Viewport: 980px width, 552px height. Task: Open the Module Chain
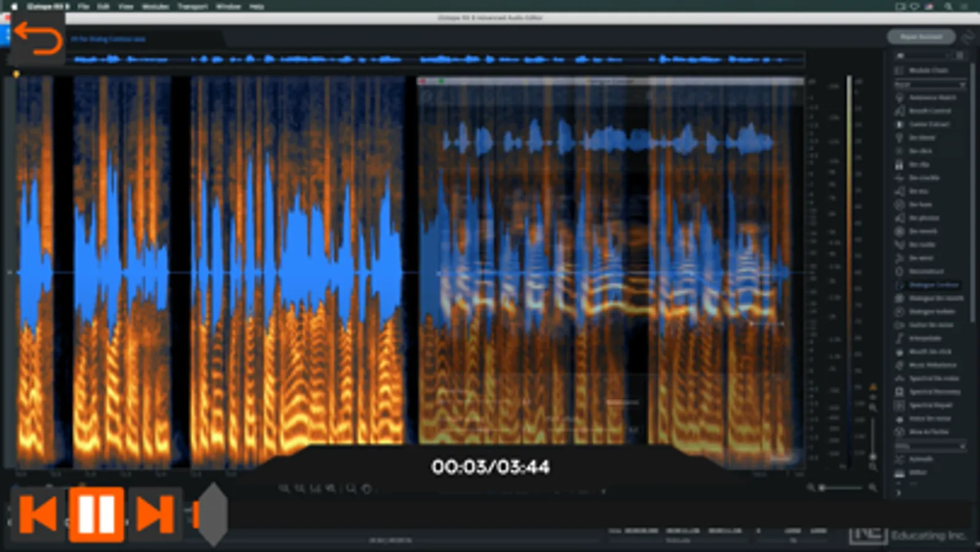(x=922, y=71)
